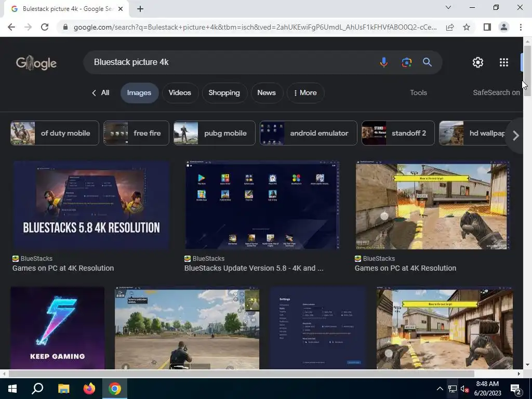Bookmark this tab with star icon
The image size is (532, 399).
point(467,27)
